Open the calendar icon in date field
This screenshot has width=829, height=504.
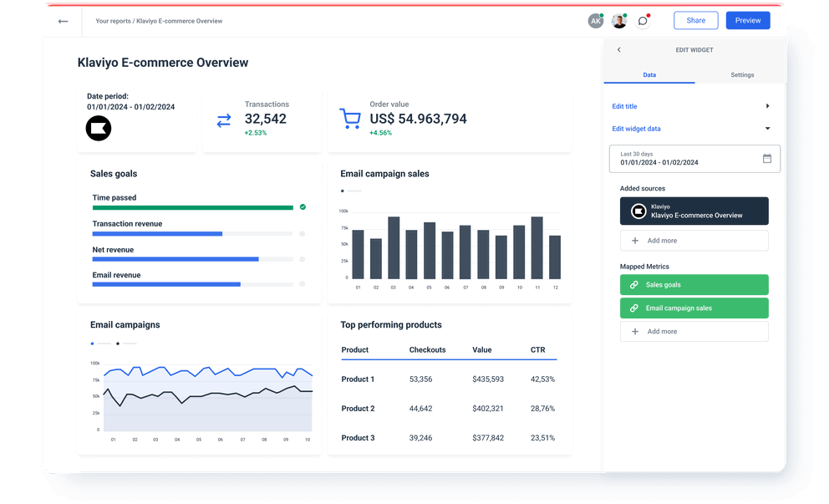click(x=766, y=159)
